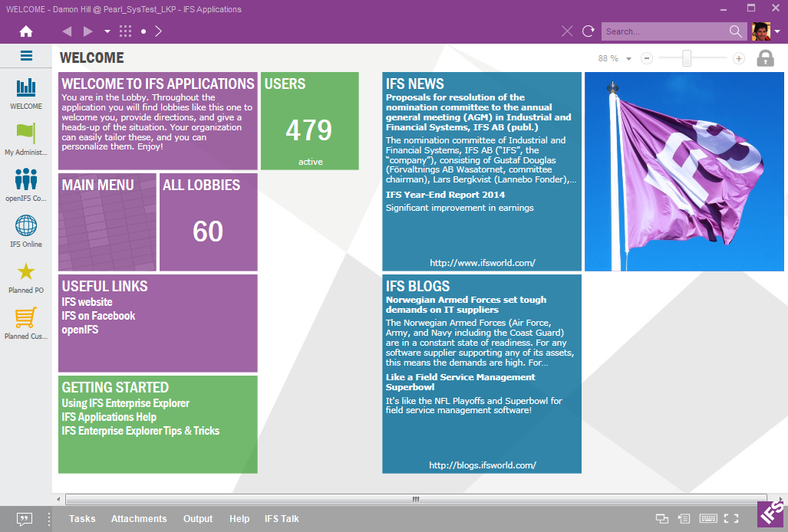Click inside the Search input field
Screen dimensions: 788x532
click(x=664, y=31)
